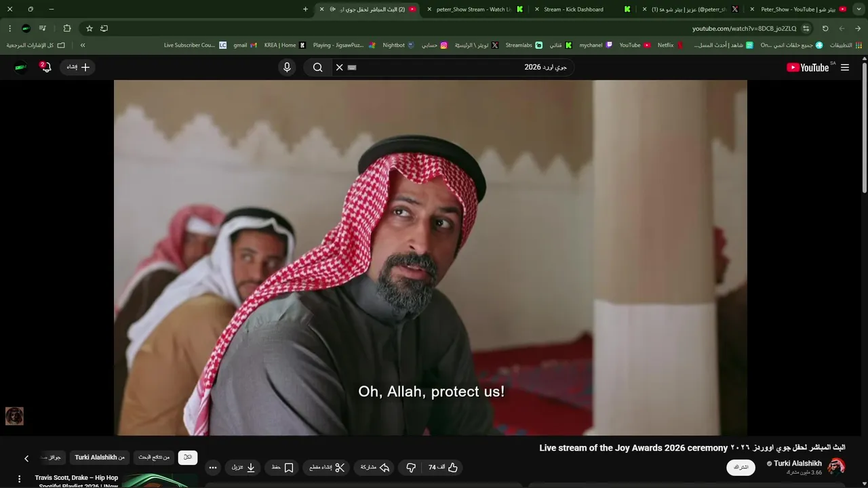Open the KREA | Home bookmark
The image size is (868, 488).
[285, 45]
